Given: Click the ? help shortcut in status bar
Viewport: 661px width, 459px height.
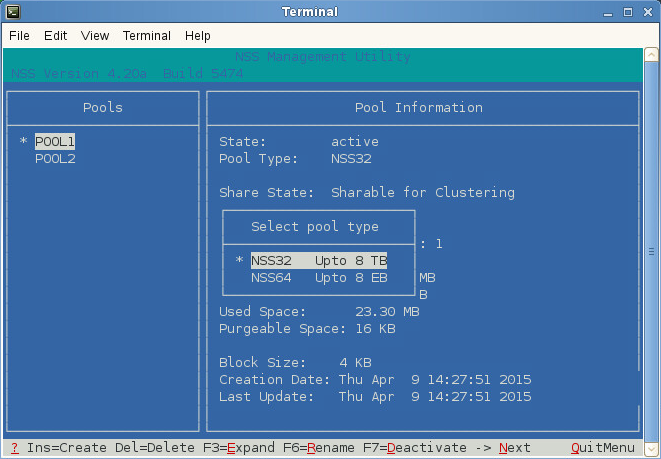Looking at the screenshot, I should click(15, 448).
